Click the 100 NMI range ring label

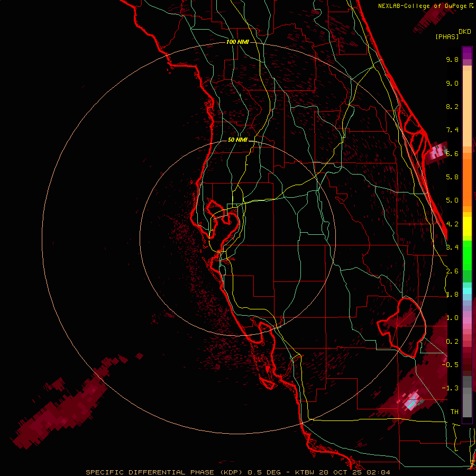237,42
